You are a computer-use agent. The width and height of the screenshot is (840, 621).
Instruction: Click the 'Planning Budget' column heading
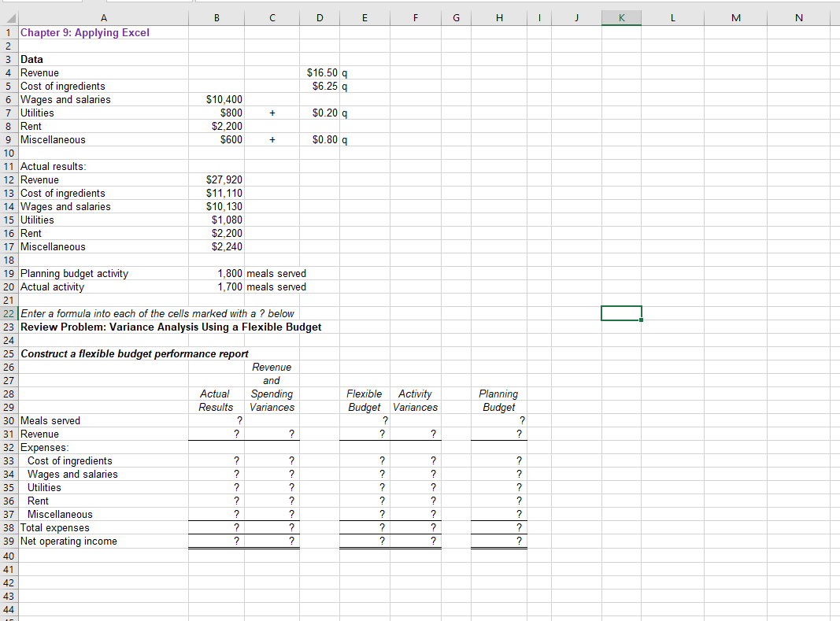(x=499, y=401)
